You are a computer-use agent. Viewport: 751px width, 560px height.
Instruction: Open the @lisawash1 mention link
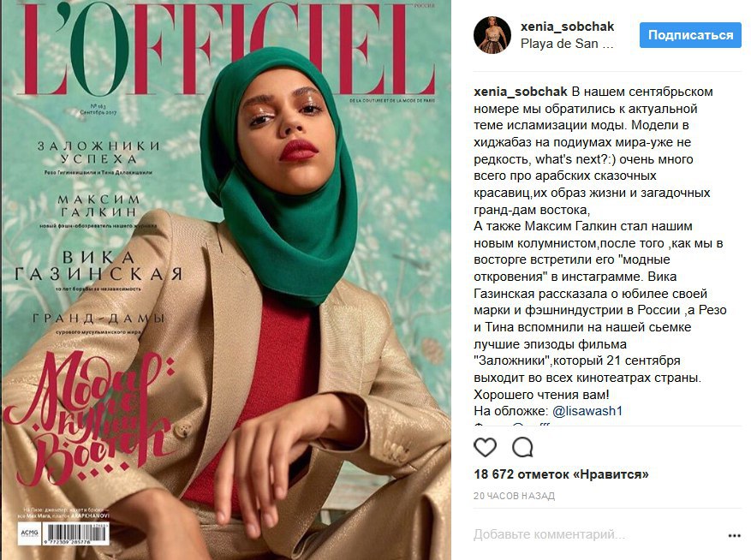pyautogui.click(x=587, y=411)
